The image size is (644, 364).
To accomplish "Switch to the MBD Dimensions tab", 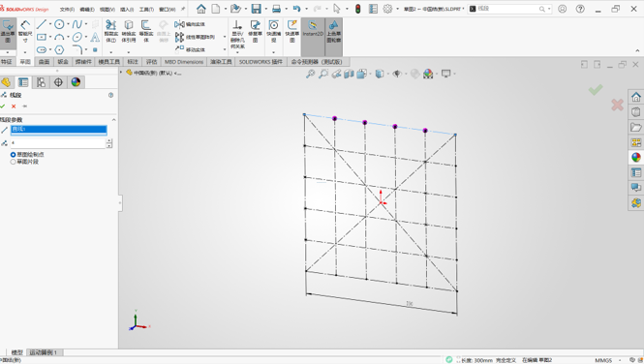I will click(x=184, y=62).
